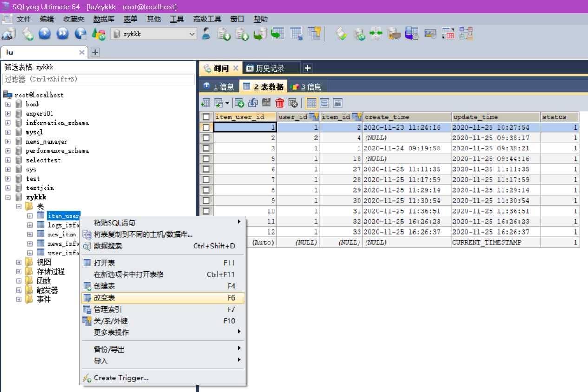The height and width of the screenshot is (392, 588).
Task: Check the row checkbox for item_user_id 5
Action: pos(206,159)
